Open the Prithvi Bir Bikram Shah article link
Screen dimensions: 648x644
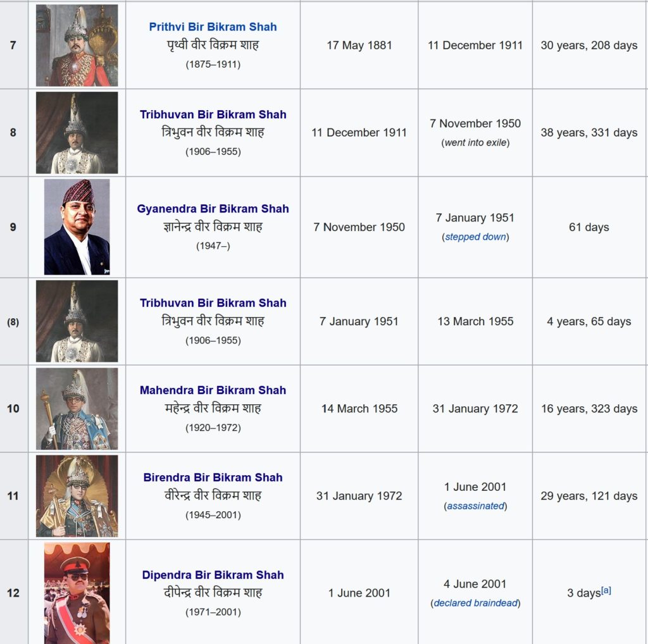(x=213, y=27)
